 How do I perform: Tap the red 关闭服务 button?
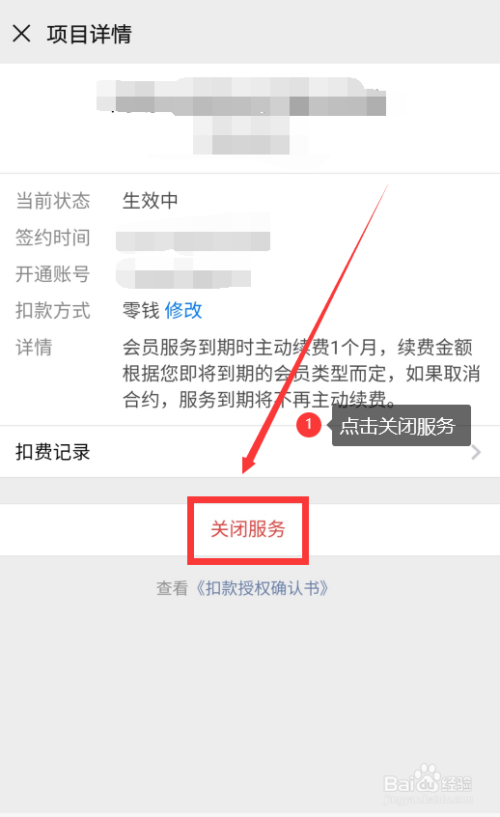point(248,529)
